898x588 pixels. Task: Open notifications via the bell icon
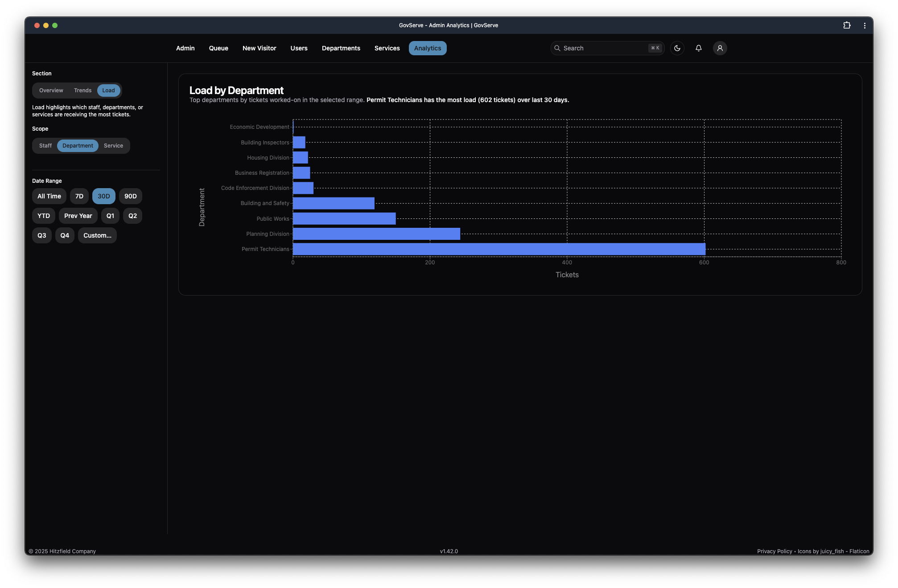coord(699,48)
